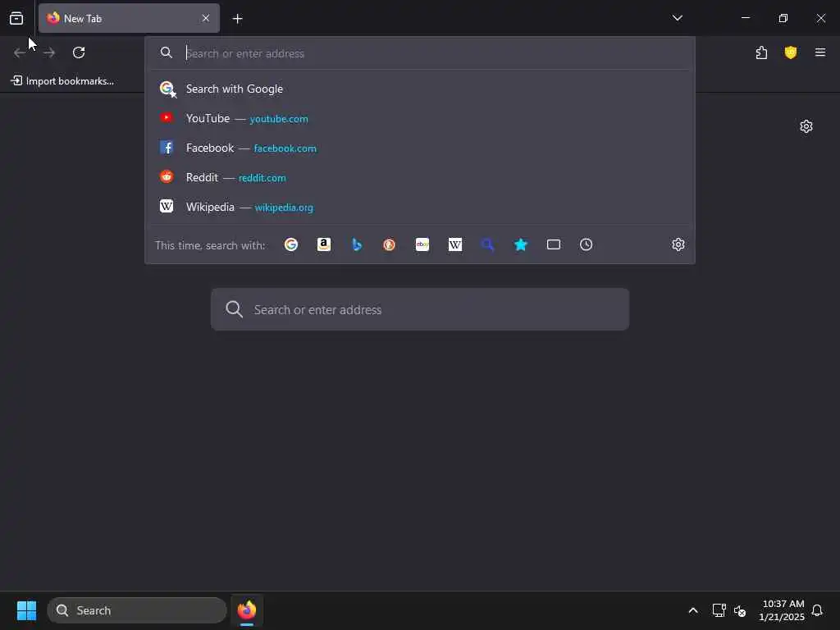
Task: Go forward with the forward arrow
Action: [49, 52]
